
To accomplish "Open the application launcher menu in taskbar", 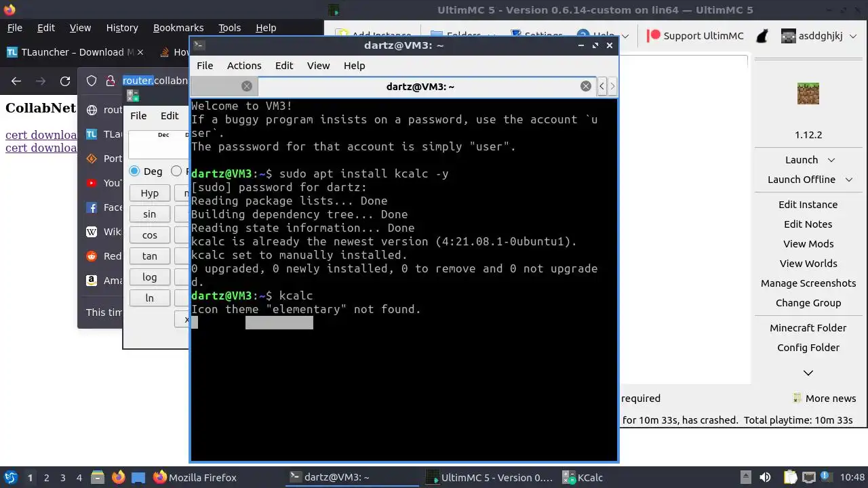I will click(x=11, y=477).
